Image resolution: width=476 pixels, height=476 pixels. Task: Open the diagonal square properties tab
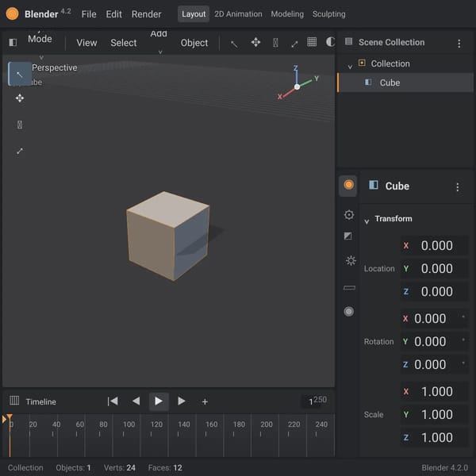click(x=348, y=236)
